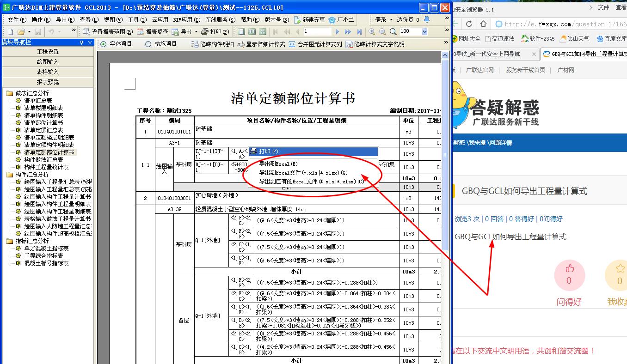Open the zoom percentage 100 dropdown

[x=424, y=31]
